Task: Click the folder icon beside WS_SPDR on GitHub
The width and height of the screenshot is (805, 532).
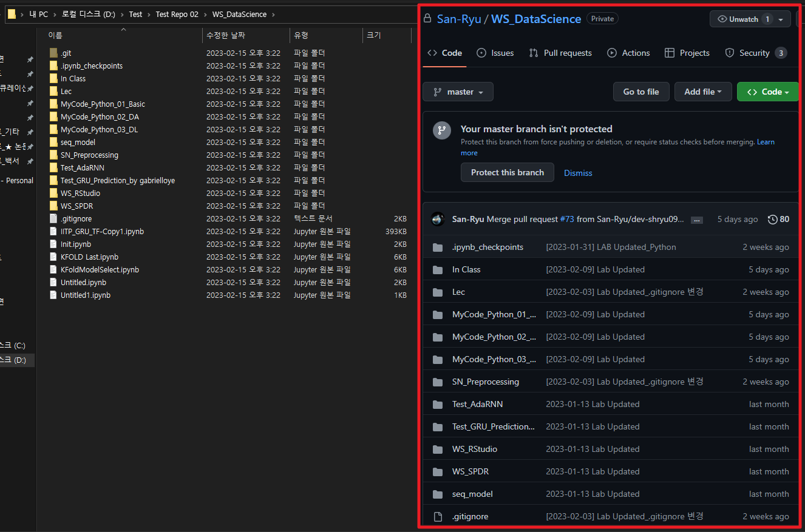Action: tap(438, 471)
